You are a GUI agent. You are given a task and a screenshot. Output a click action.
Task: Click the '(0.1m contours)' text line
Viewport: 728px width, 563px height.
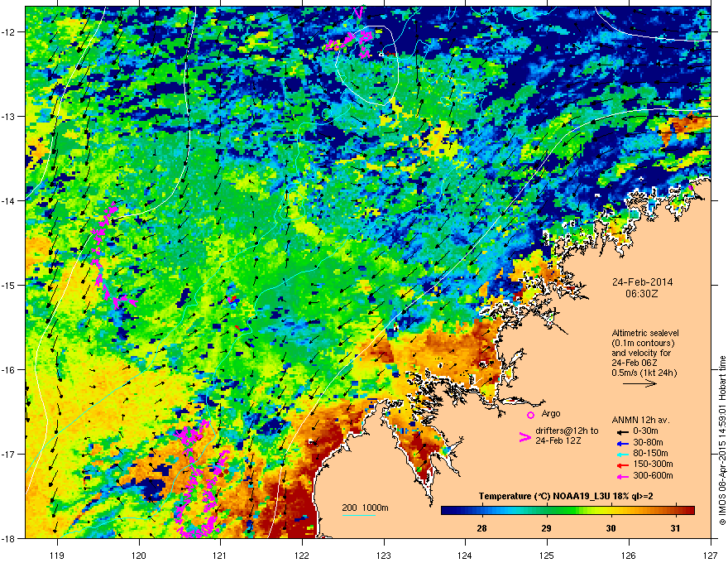point(643,343)
